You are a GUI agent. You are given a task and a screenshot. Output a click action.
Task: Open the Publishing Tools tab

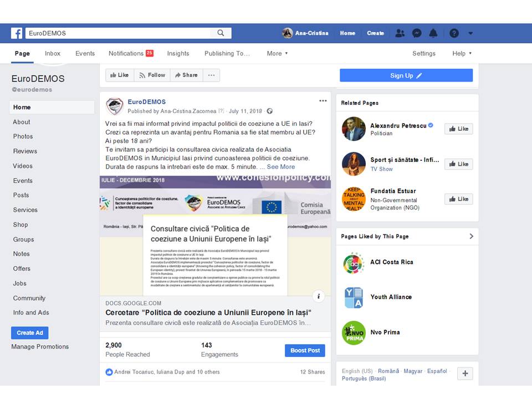tap(227, 54)
